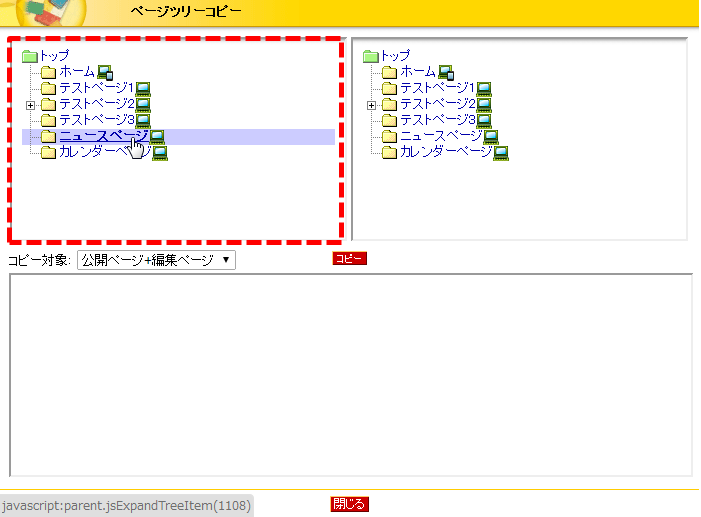Select カレンダーページ in left tree
This screenshot has width=701, height=517.
pos(105,152)
